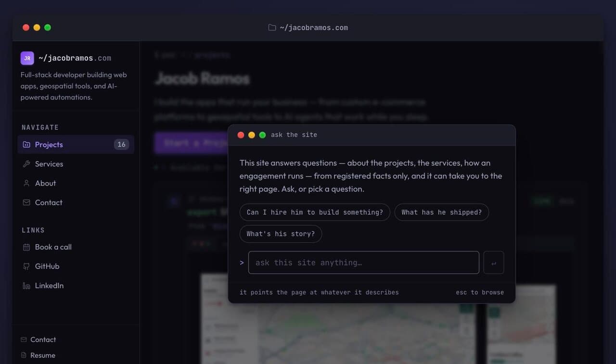Open the Contact link in the sidebar footer
This screenshot has width=616, height=364.
click(38, 339)
